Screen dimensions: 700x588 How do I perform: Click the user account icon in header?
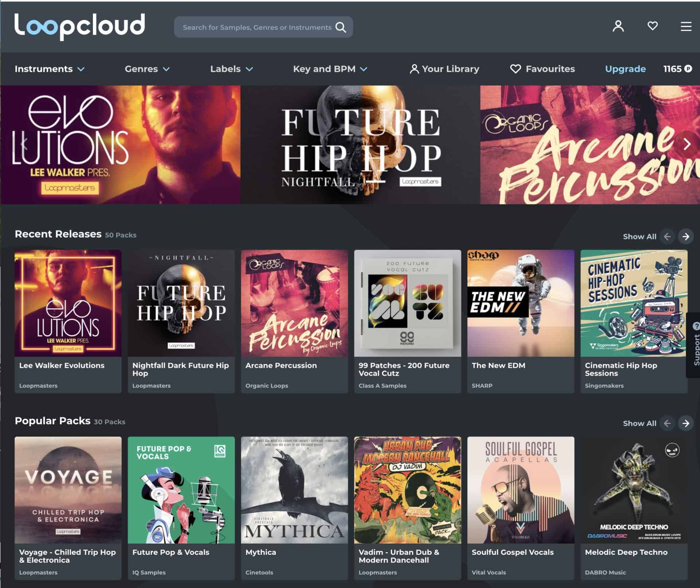click(618, 26)
